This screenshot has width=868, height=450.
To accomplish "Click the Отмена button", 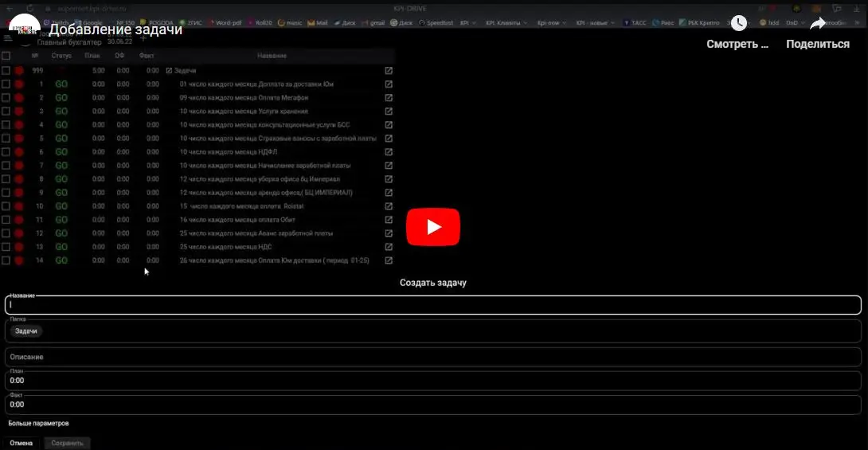I will point(21,444).
